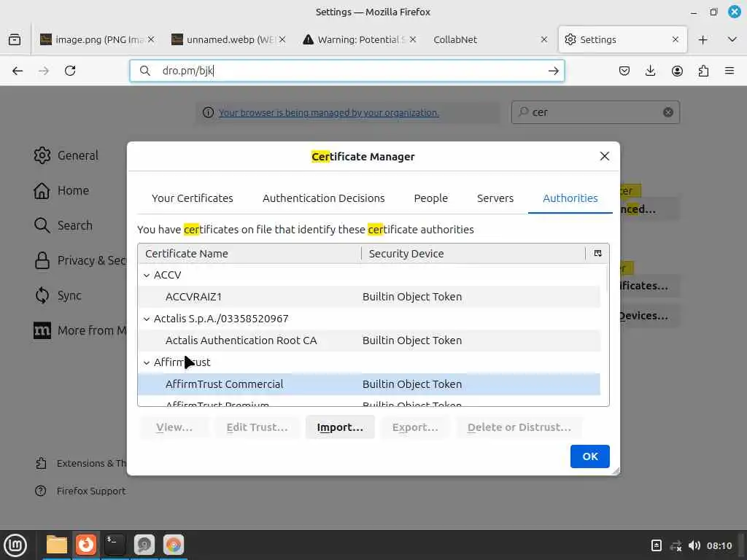747x560 pixels.
Task: Open the Terminal from the taskbar
Action: click(115, 545)
